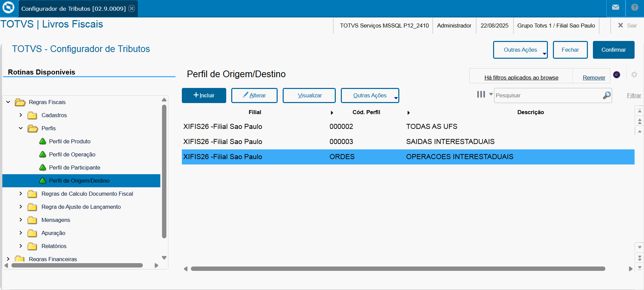Click the Relatórios folder icon

(x=32, y=246)
